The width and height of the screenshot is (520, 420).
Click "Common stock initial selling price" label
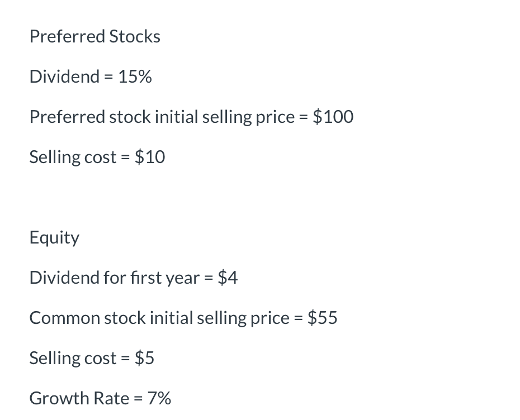(x=159, y=318)
